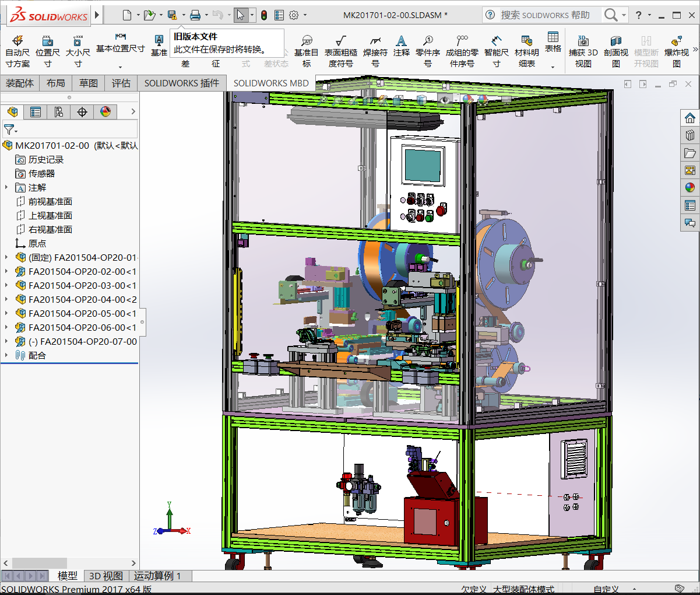Click the Rebuild traffic light icon
700x595 pixels.
tap(264, 15)
